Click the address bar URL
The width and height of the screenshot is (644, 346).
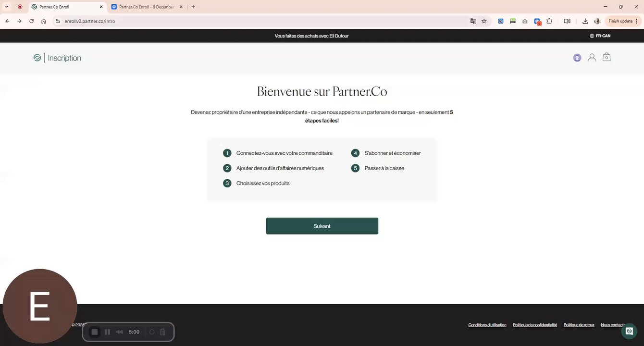(x=90, y=21)
